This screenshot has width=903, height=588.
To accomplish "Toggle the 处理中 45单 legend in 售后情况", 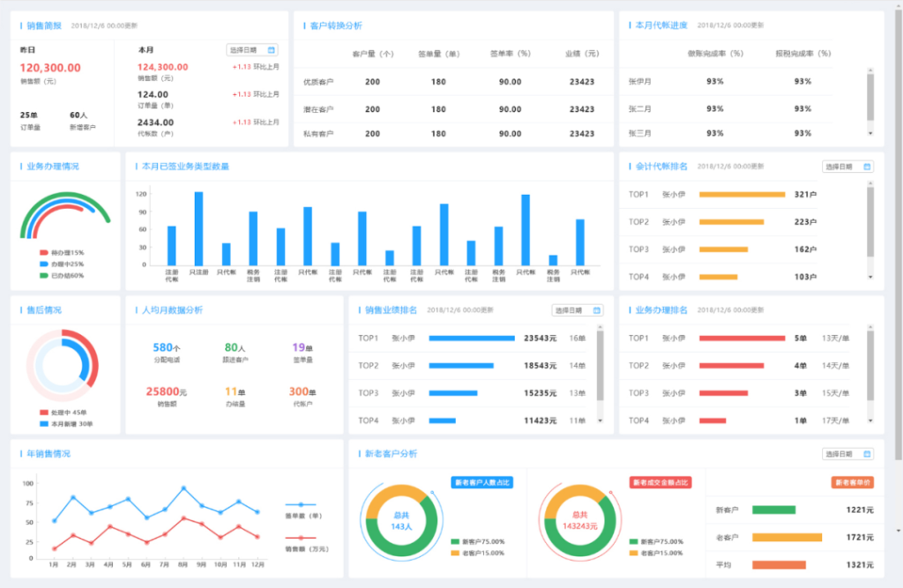I will (44, 412).
